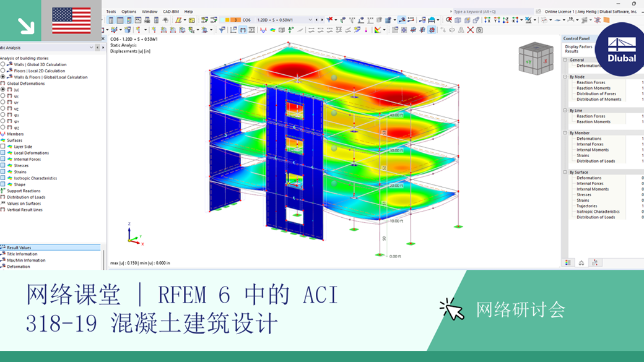Click the scales icon at Control Panel bottom
The image size is (644, 362).
pos(581,262)
